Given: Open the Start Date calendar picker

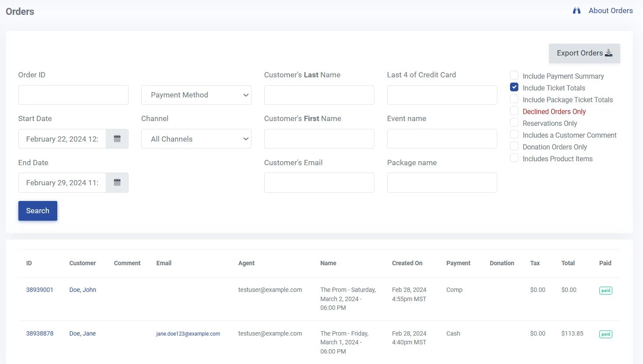Looking at the screenshot, I should click(117, 139).
